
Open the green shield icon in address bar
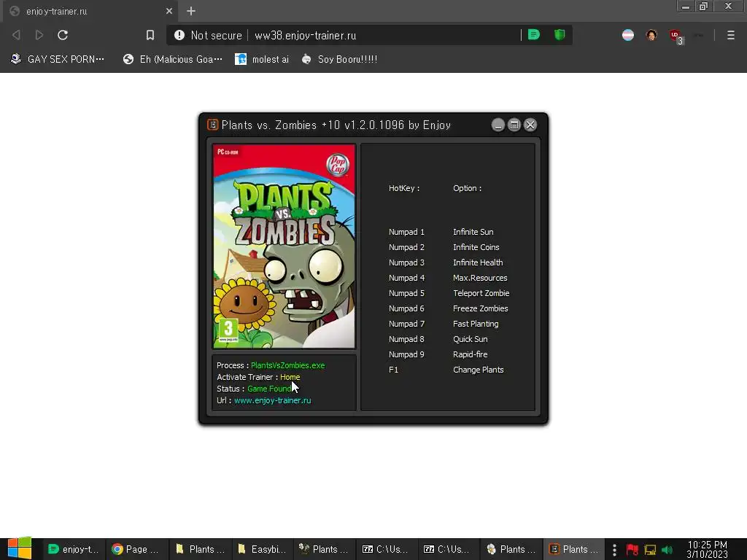tap(560, 35)
